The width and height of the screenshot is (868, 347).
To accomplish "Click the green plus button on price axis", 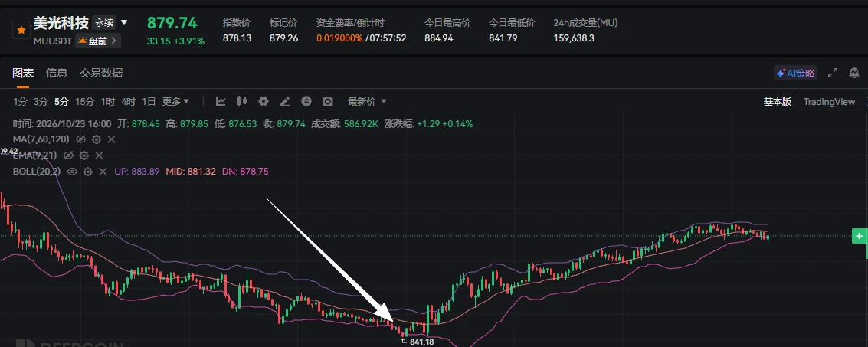I will (859, 237).
